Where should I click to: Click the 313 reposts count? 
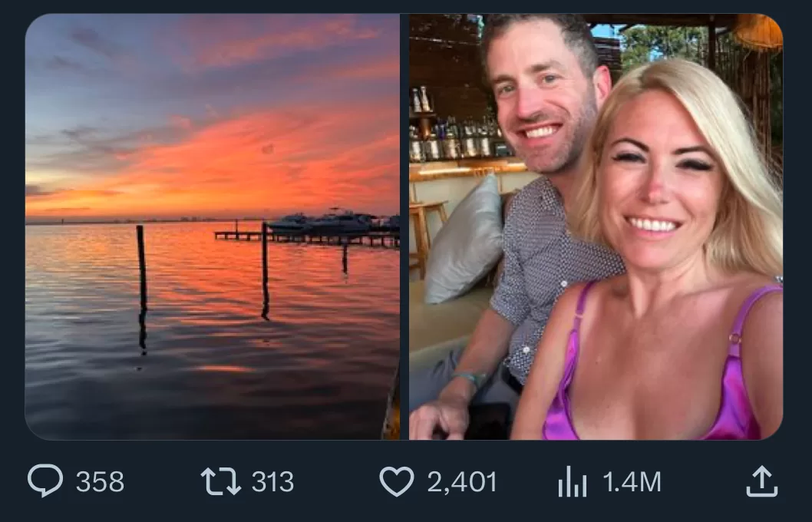point(272,482)
